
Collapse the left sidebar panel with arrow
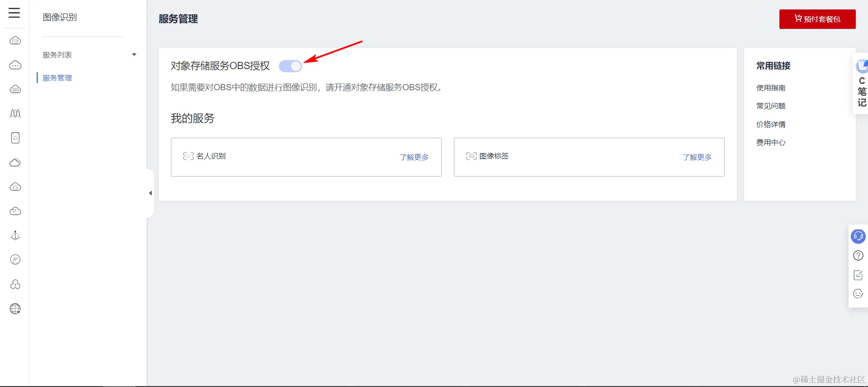coord(150,193)
